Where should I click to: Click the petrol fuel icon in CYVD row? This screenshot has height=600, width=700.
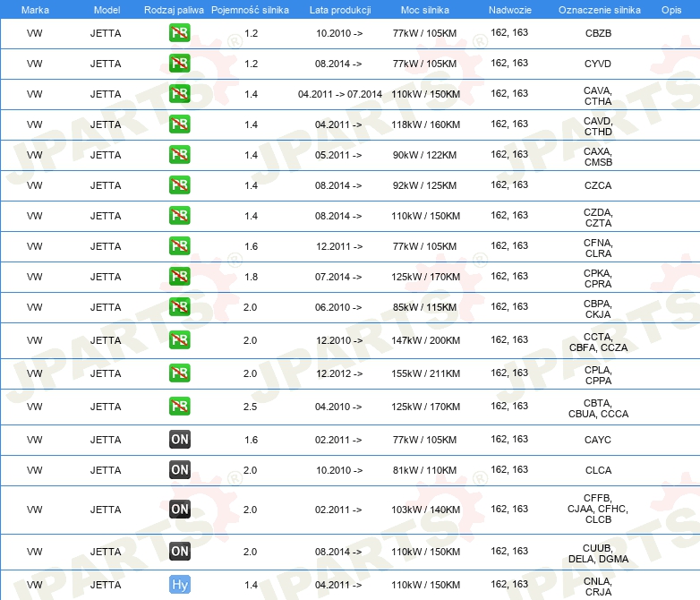click(179, 64)
